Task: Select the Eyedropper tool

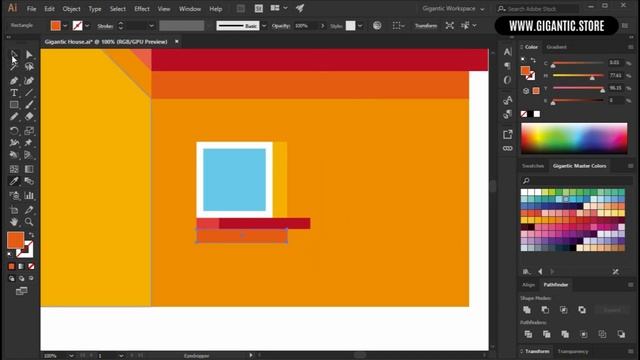Action: [13, 181]
